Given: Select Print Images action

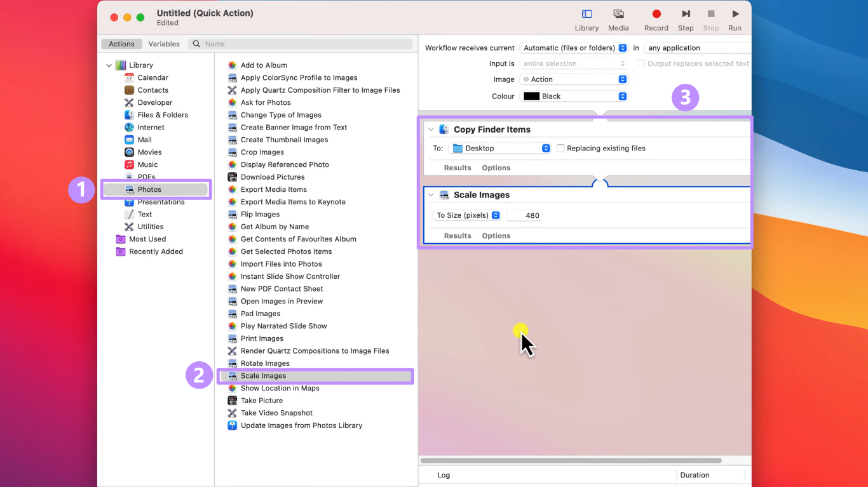Looking at the screenshot, I should coord(262,338).
